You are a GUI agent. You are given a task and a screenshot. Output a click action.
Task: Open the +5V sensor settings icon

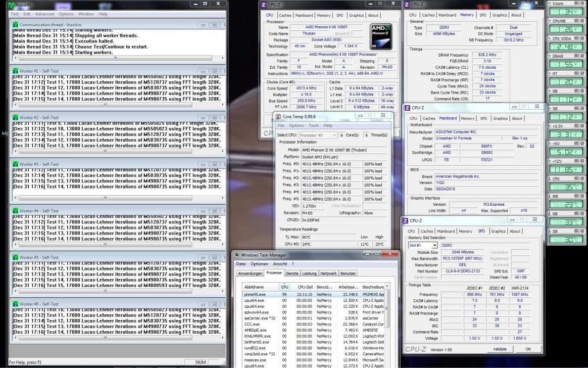tap(577, 143)
